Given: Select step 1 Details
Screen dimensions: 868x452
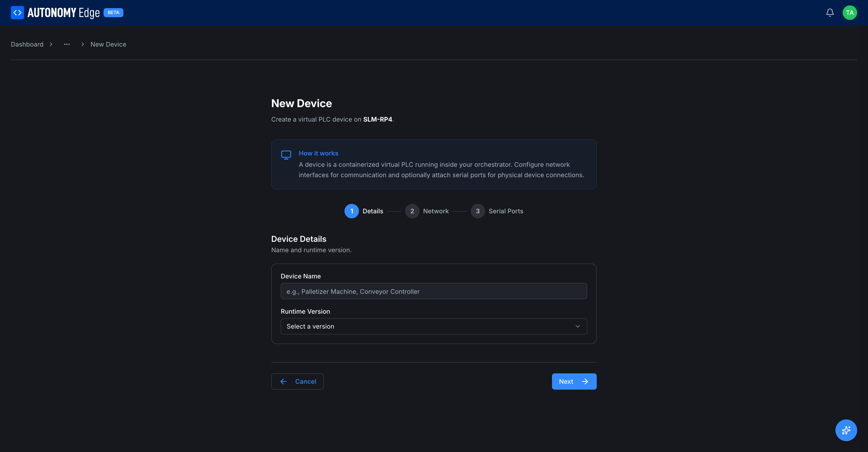Looking at the screenshot, I should pos(364,211).
